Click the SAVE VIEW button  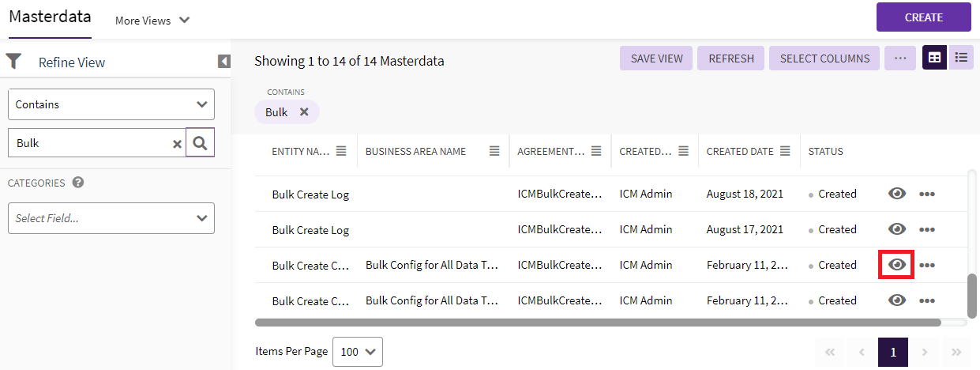(x=656, y=59)
